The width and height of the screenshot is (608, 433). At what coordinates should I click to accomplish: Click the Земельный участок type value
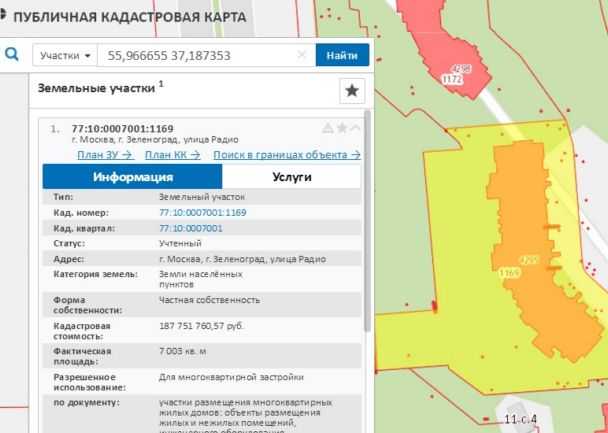point(202,197)
